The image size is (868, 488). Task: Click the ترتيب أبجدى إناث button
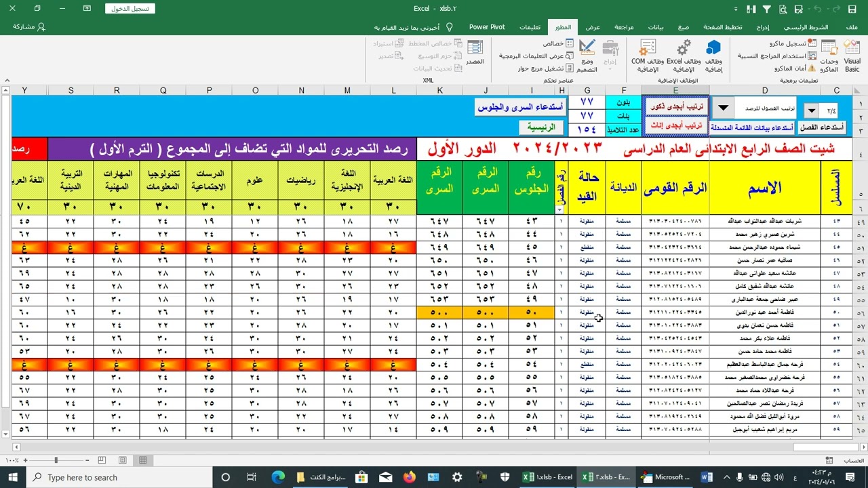pyautogui.click(x=677, y=126)
